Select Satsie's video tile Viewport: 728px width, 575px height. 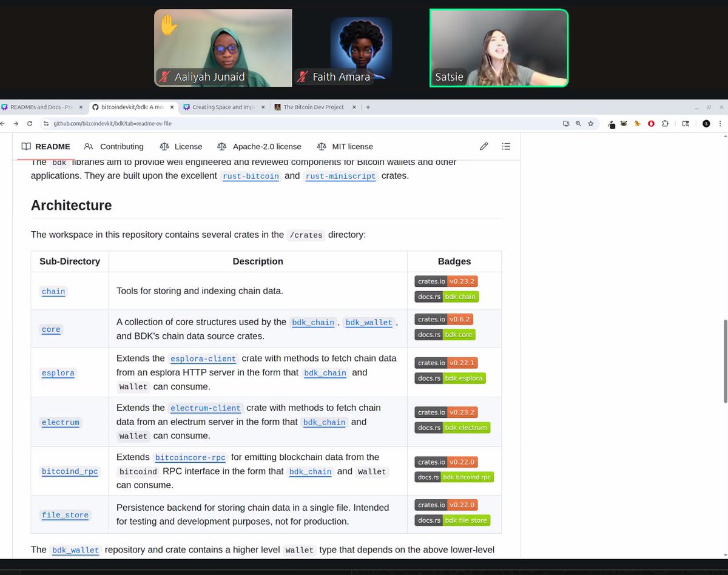coord(499,48)
